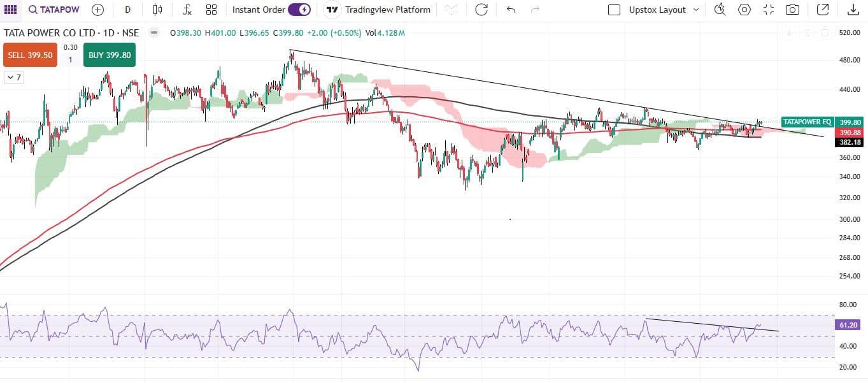Expand the collapsed 7 indicators legend

pyautogui.click(x=13, y=78)
